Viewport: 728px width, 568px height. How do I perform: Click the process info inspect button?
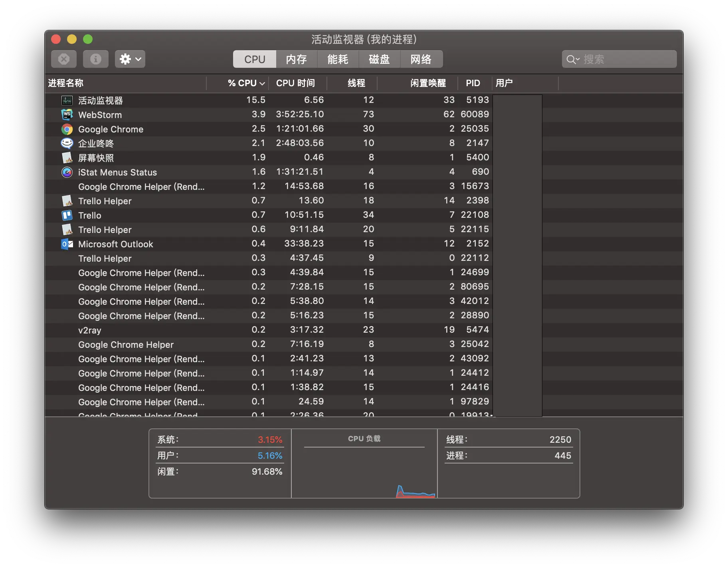[x=96, y=59]
